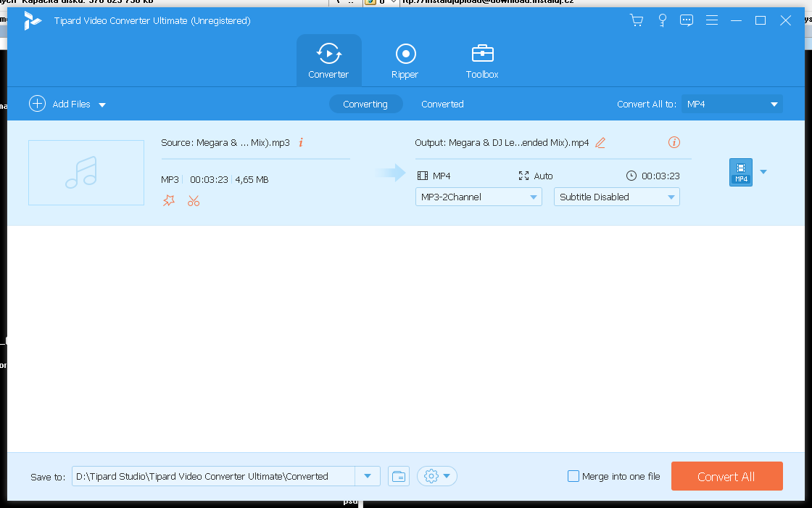The height and width of the screenshot is (508, 812).
Task: Open the Toolbox panel
Action: (481, 60)
